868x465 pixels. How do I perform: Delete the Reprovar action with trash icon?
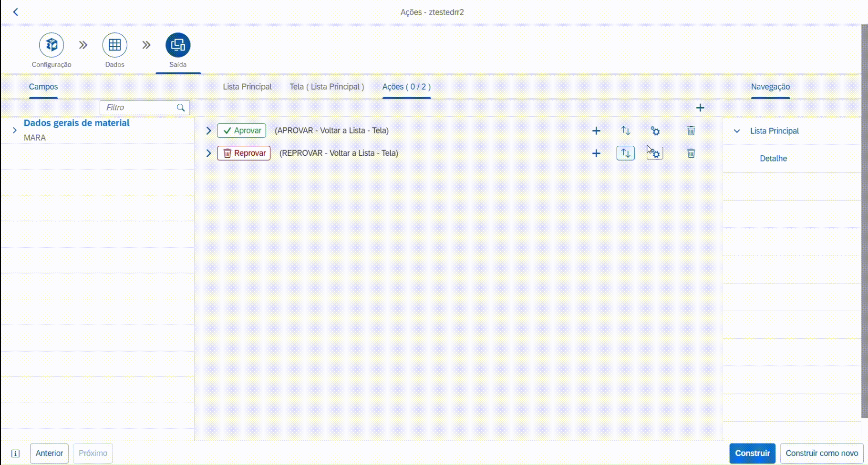pos(691,153)
